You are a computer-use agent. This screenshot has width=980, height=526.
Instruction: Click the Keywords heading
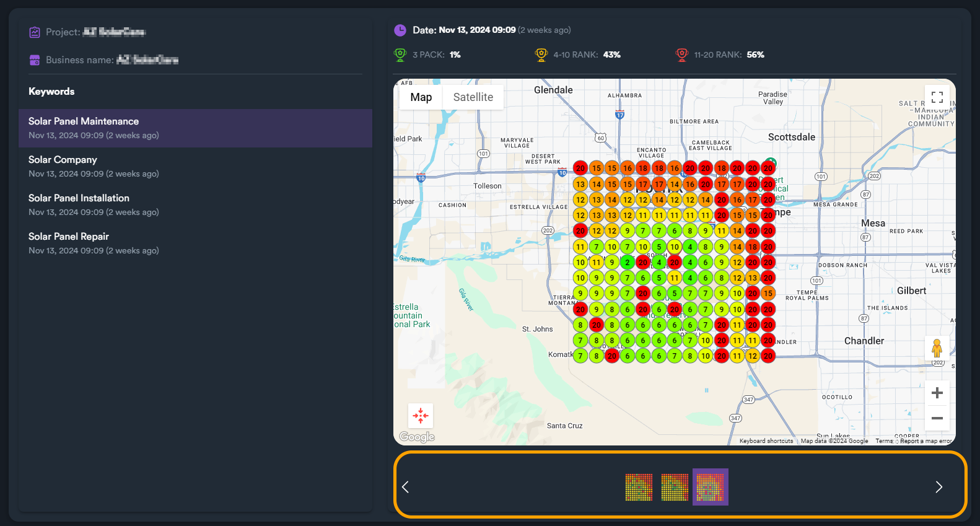pos(51,91)
